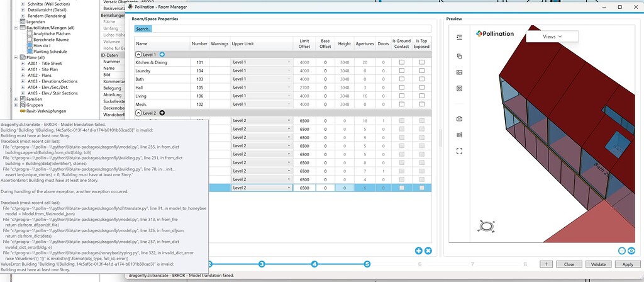
Task: Click the round blue icon beside the eye
Action: pyautogui.click(x=622, y=251)
